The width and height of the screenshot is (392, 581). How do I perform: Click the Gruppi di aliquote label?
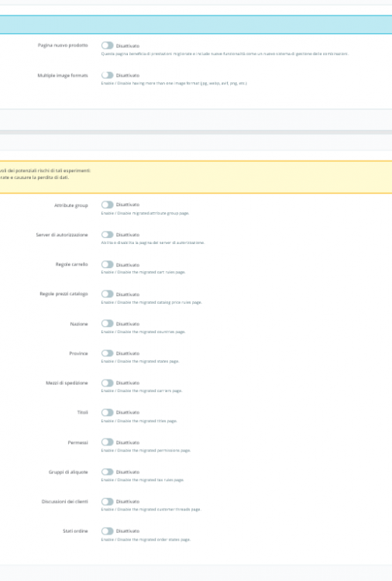coord(68,472)
